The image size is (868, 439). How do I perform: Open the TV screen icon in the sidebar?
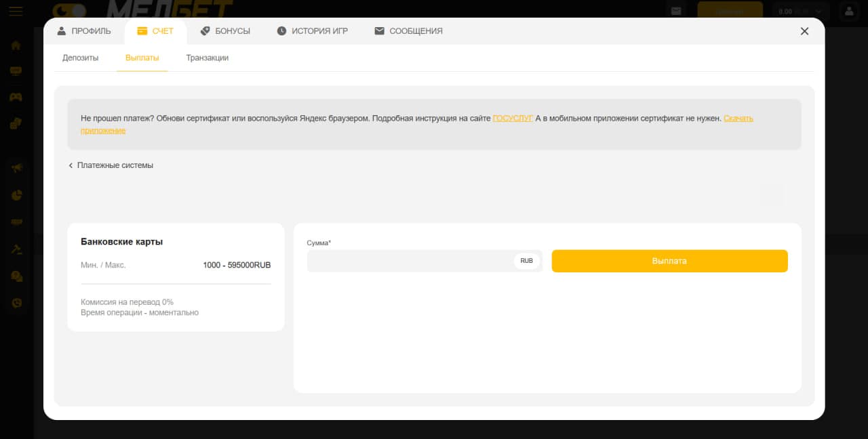coord(16,71)
